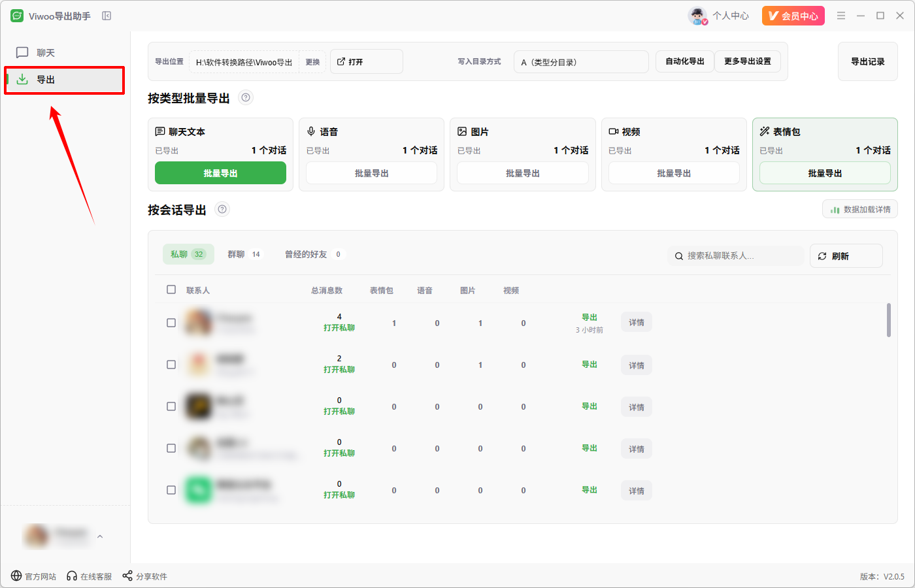Viewport: 915px width, 588px height.
Task: Click help icon beside 按会话导出
Action: coord(222,209)
